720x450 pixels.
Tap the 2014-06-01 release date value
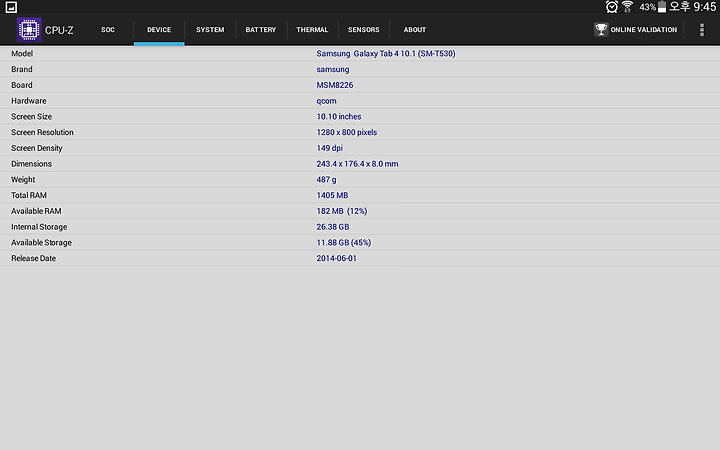pyautogui.click(x=337, y=259)
